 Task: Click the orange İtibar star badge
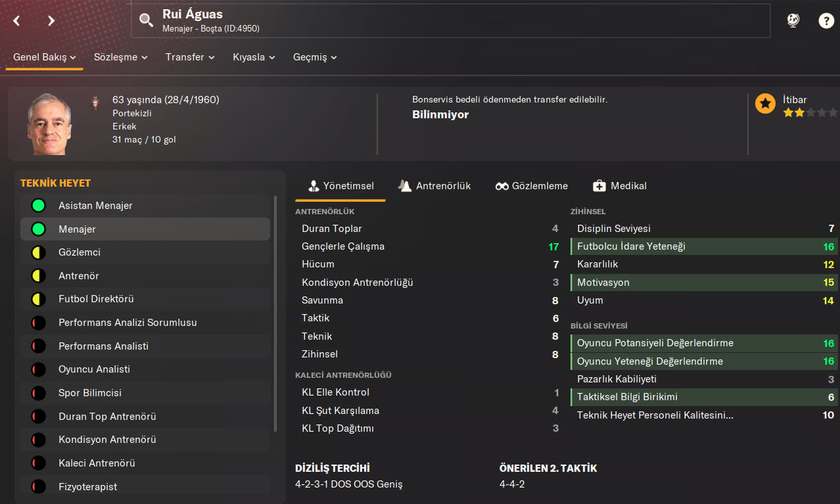(765, 104)
